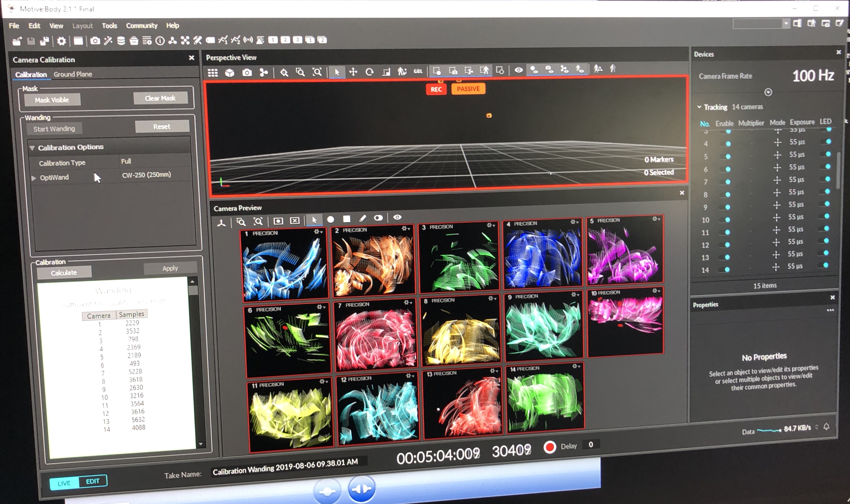Click the round timeline slider handle at bottom
The width and height of the screenshot is (850, 504).
pos(327,491)
